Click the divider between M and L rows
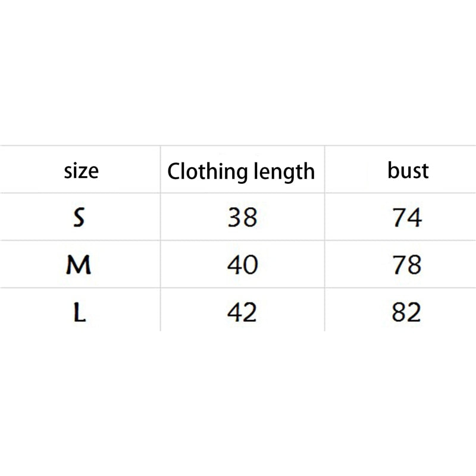Screen dimensions: 476x476 238,287
